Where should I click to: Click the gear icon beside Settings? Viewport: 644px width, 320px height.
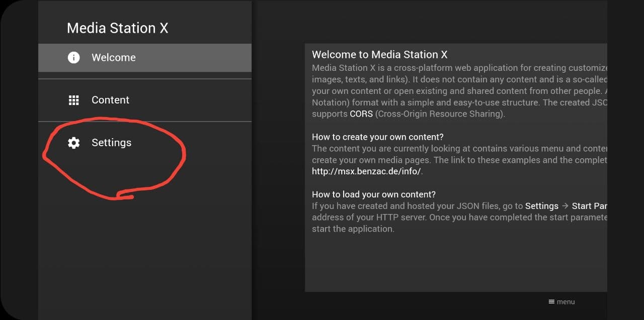tap(74, 143)
